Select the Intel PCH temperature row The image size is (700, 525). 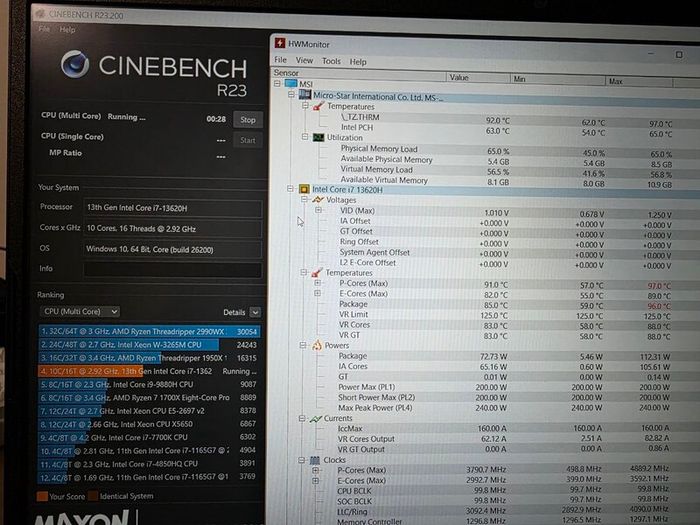507,129
